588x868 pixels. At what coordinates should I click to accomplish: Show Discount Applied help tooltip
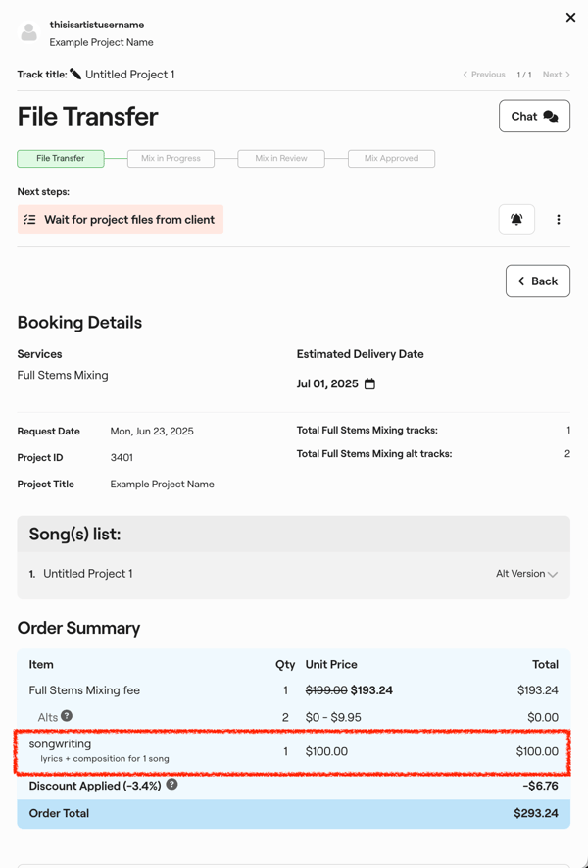tap(172, 785)
